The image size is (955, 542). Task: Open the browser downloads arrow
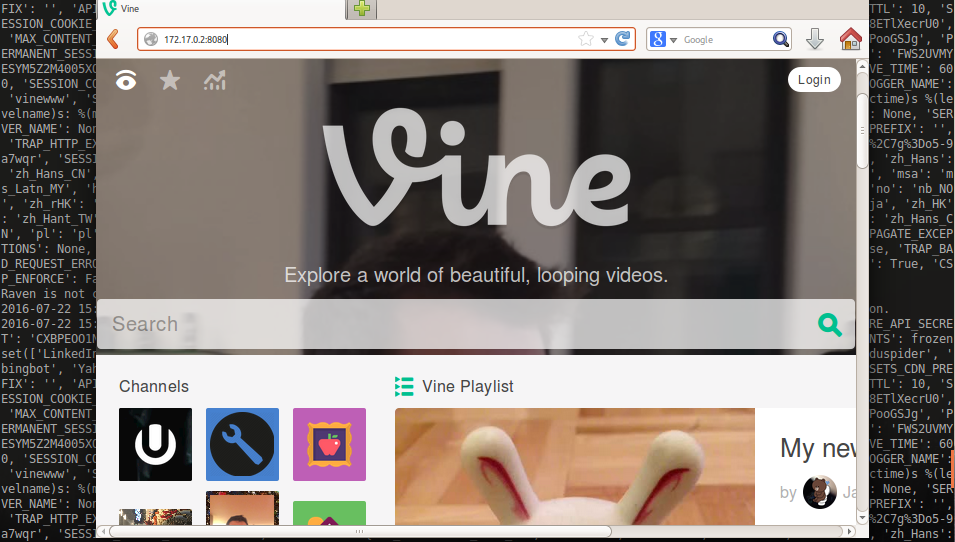pos(815,39)
